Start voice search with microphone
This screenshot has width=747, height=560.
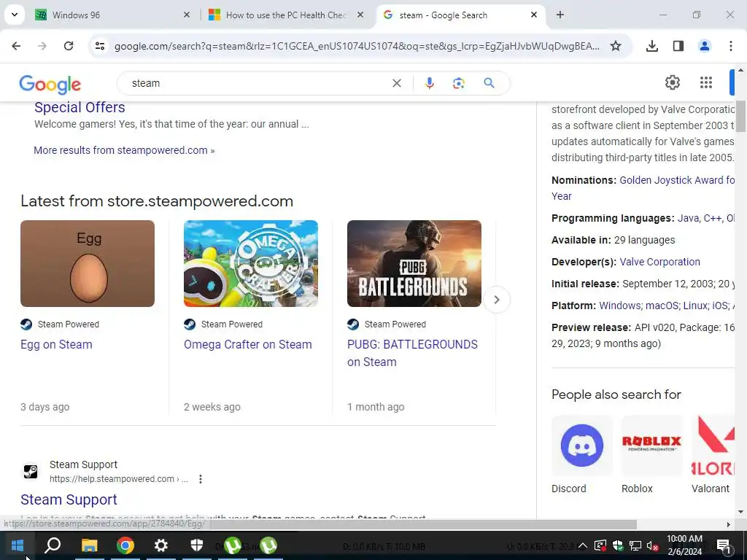pyautogui.click(x=429, y=83)
